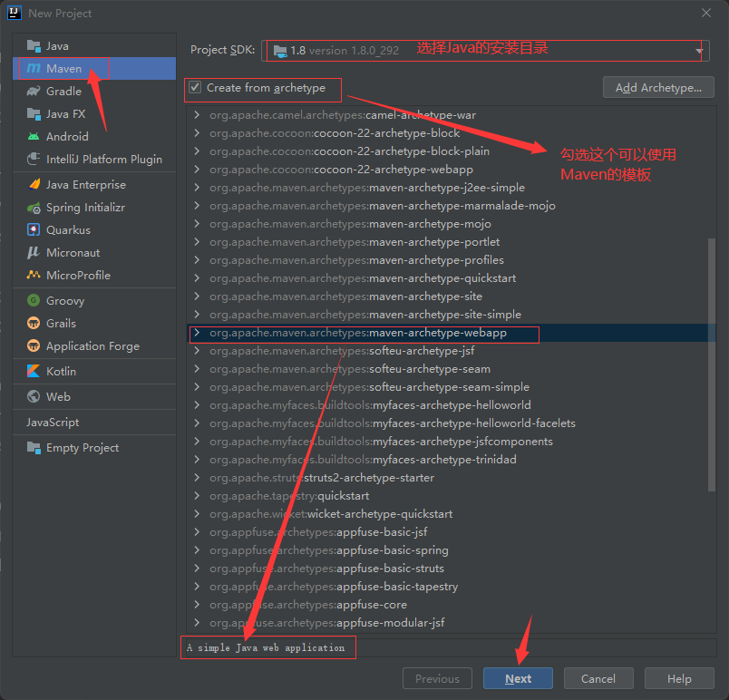Select maven-archetype-site-simple row
729x700 pixels.
(x=451, y=315)
